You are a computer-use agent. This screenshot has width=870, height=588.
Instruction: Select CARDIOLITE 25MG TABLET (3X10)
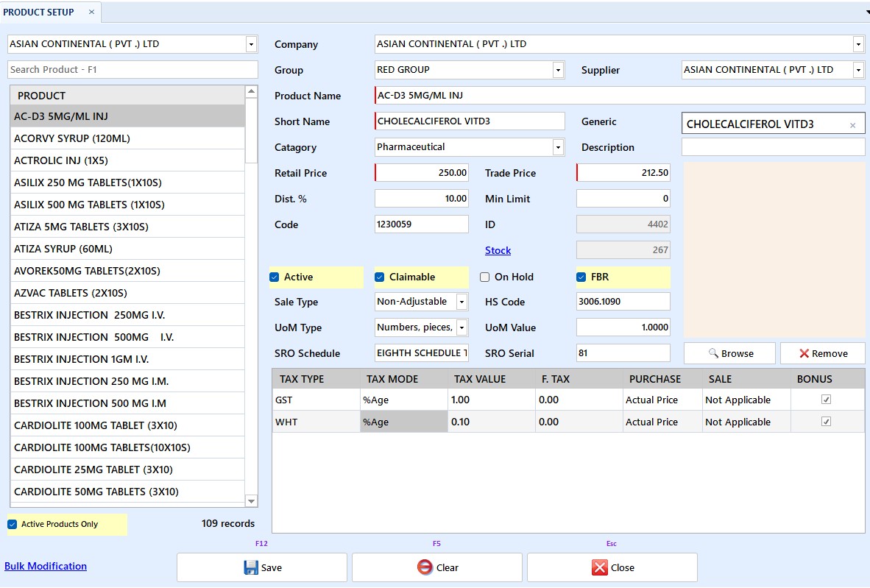click(127, 470)
